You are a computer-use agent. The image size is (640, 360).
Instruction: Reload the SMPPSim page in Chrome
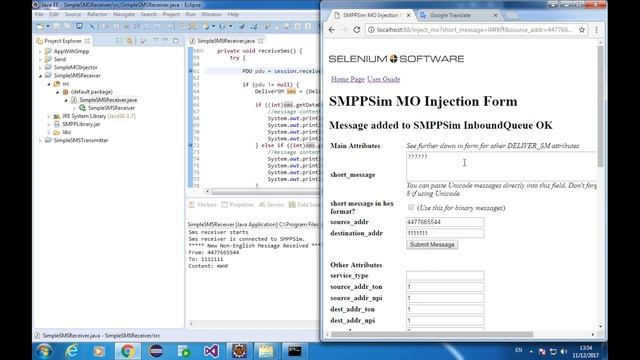[x=357, y=30]
